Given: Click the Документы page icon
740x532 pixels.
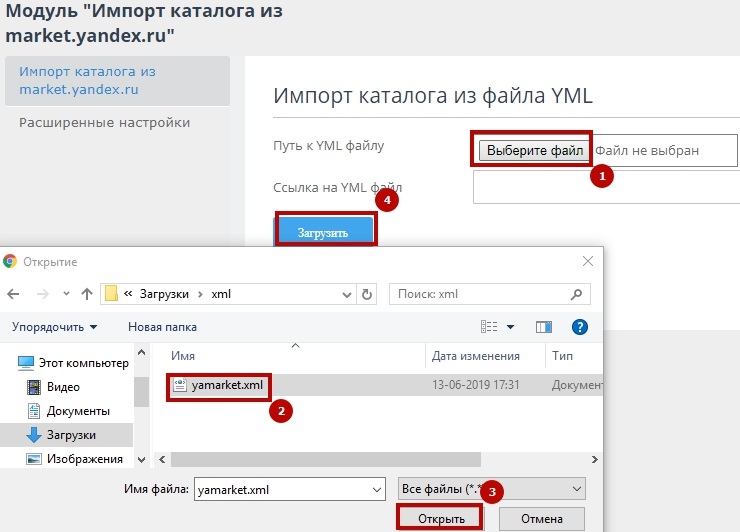Looking at the screenshot, I should [34, 411].
